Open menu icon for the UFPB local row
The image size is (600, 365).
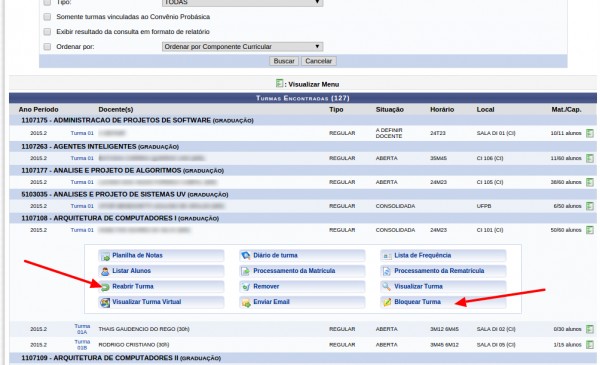[x=590, y=206]
